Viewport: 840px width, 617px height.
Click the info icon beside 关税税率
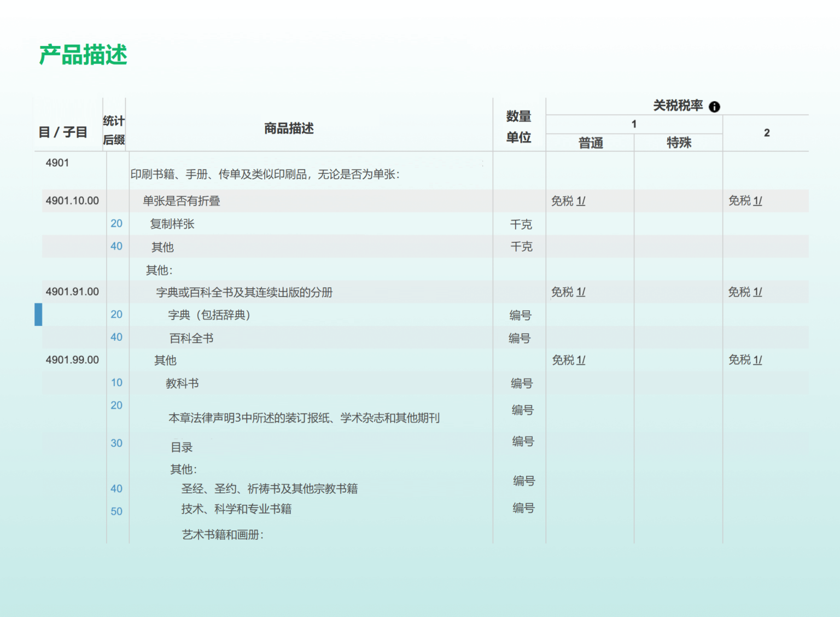(x=714, y=107)
